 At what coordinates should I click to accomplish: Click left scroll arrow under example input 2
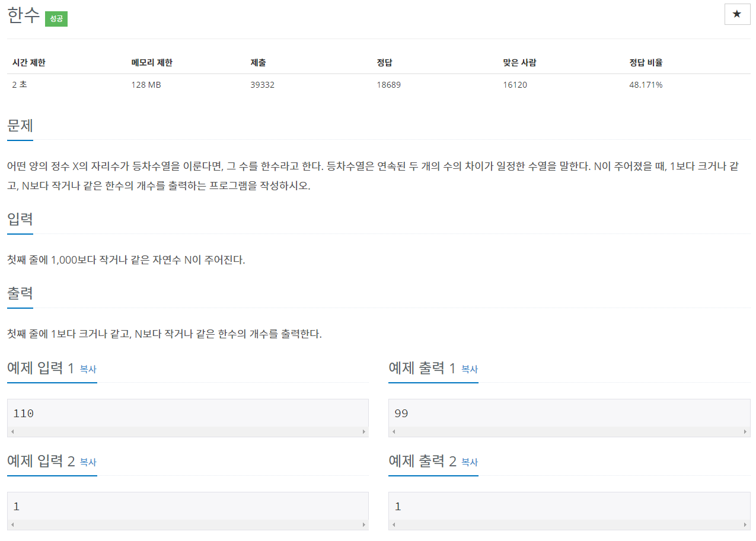[12, 525]
